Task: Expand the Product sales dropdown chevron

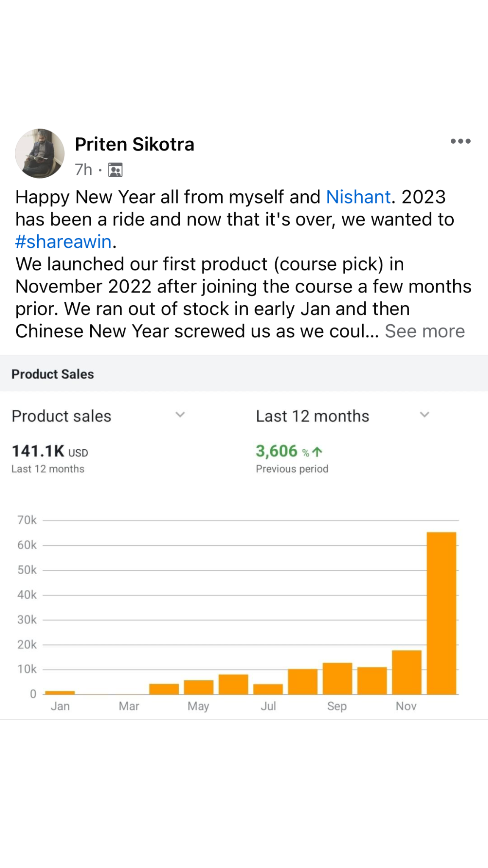Action: (x=180, y=415)
